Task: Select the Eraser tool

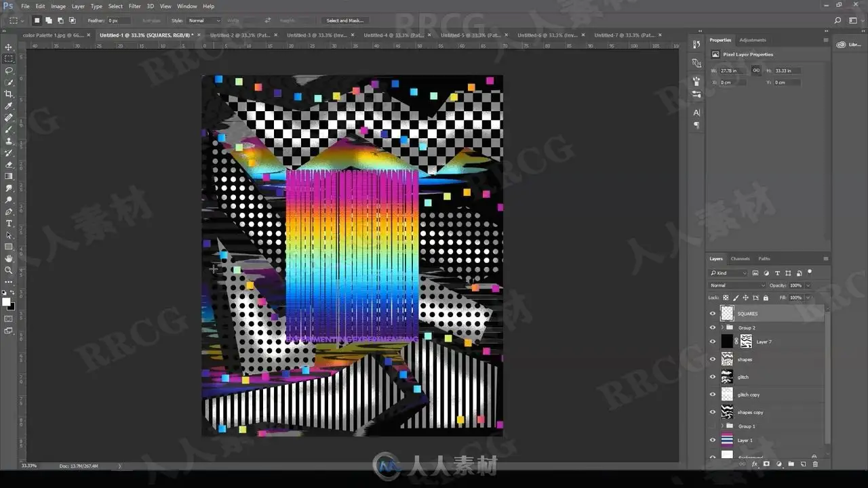Action: point(9,165)
